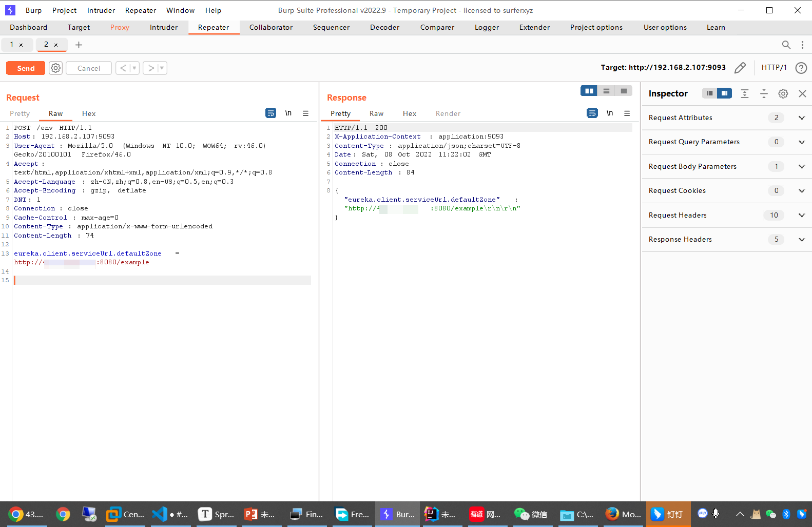812x527 pixels.
Task: Open the Repeater request settings gear
Action: [x=55, y=68]
